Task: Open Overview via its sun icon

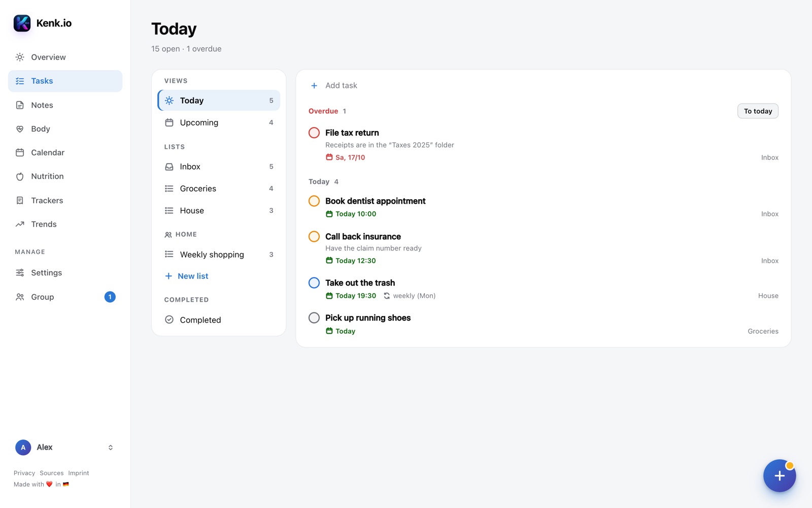Action: click(20, 57)
